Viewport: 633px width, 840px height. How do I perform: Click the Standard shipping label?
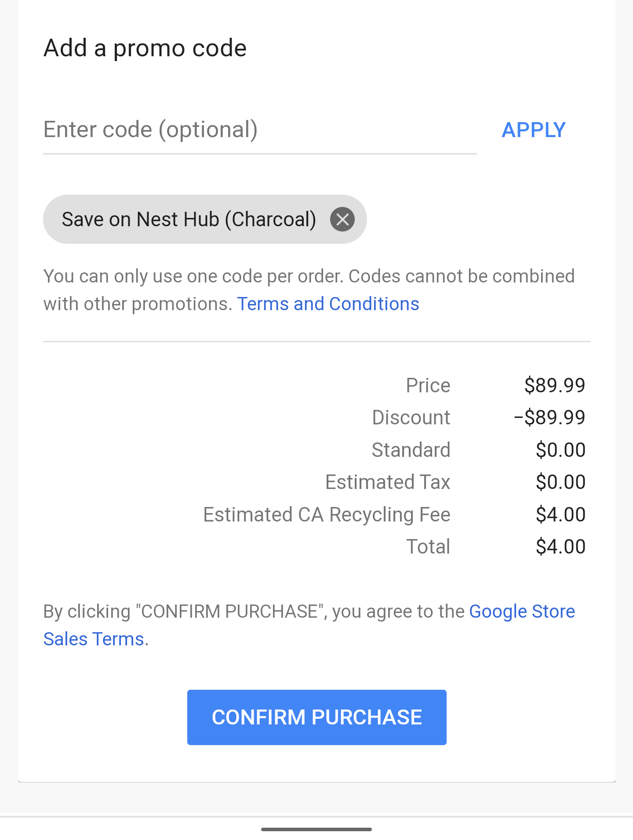411,450
